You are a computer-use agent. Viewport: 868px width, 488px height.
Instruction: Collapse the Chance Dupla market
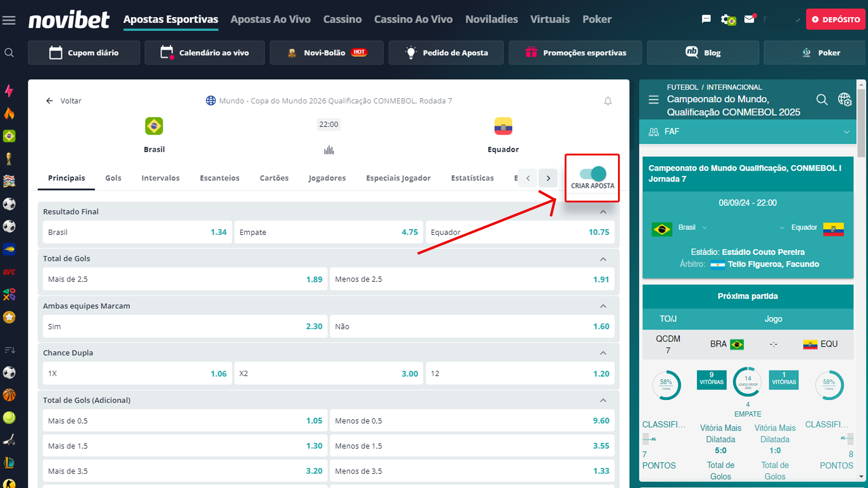603,353
